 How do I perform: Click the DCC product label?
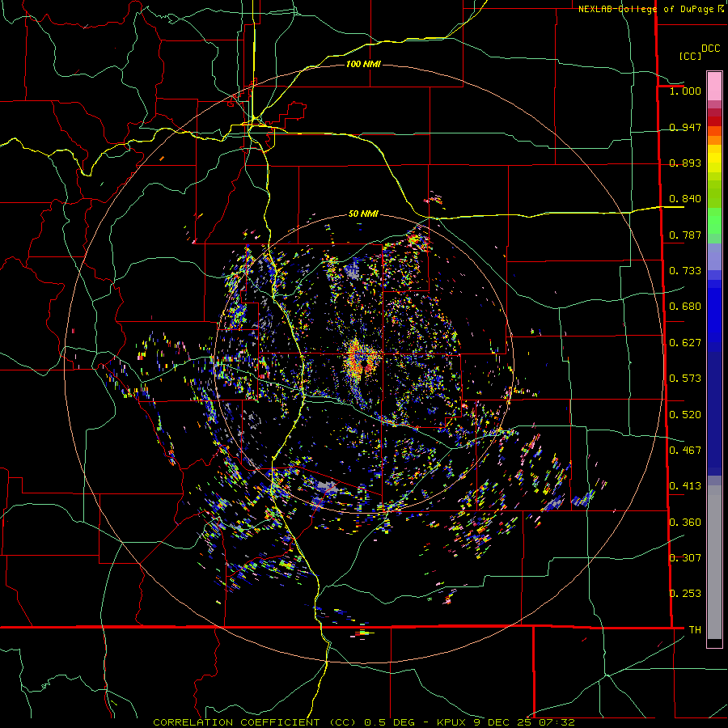point(710,49)
